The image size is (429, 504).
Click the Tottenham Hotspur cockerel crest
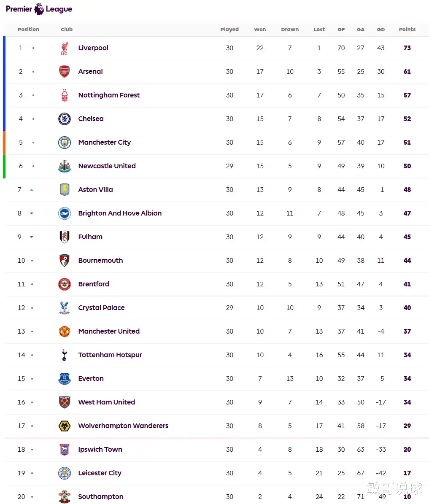[64, 355]
